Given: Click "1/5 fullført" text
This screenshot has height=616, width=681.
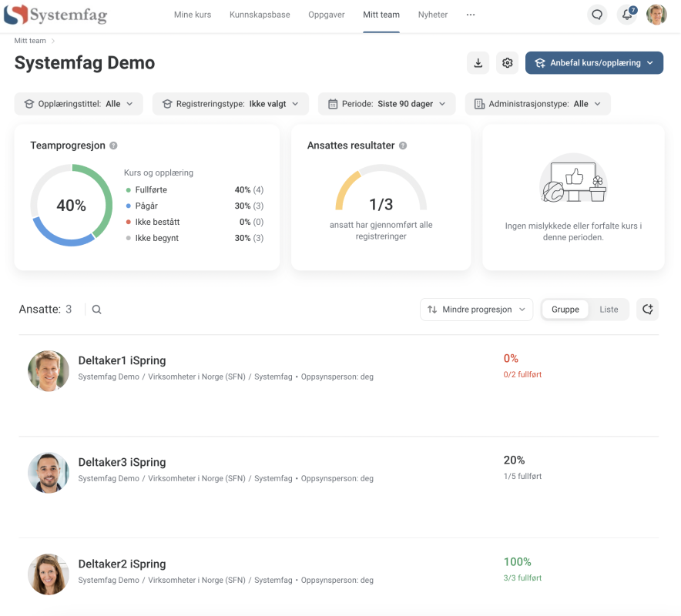Looking at the screenshot, I should click(x=522, y=476).
